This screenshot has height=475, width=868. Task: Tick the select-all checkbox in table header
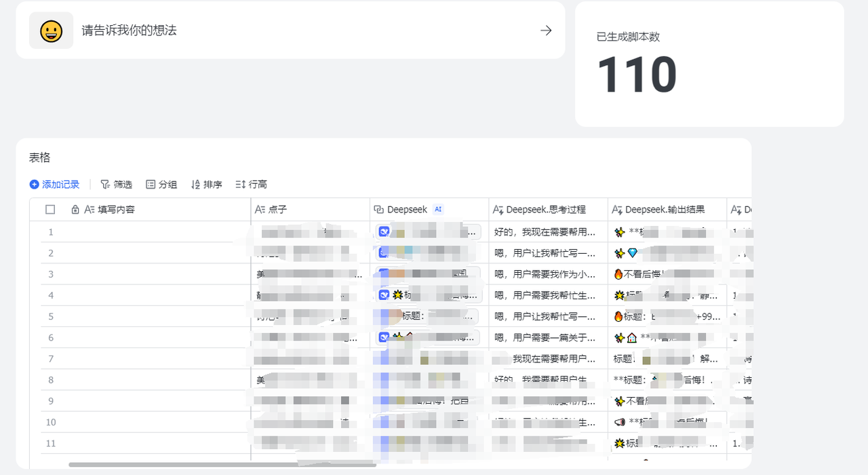point(50,210)
